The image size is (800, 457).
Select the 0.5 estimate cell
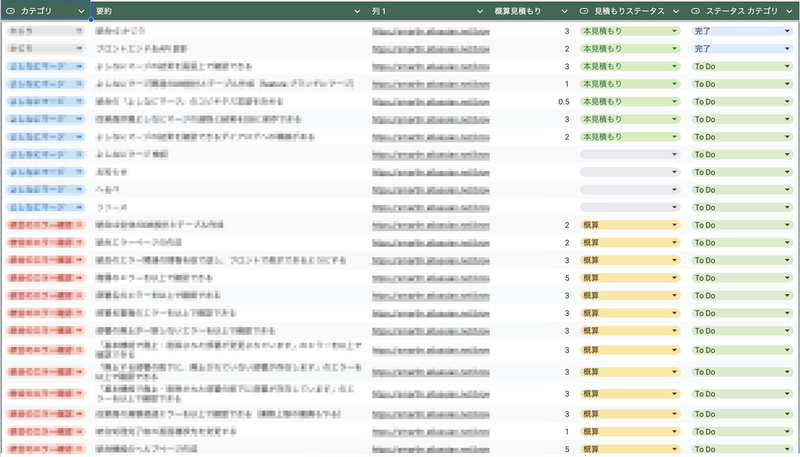pyautogui.click(x=531, y=101)
